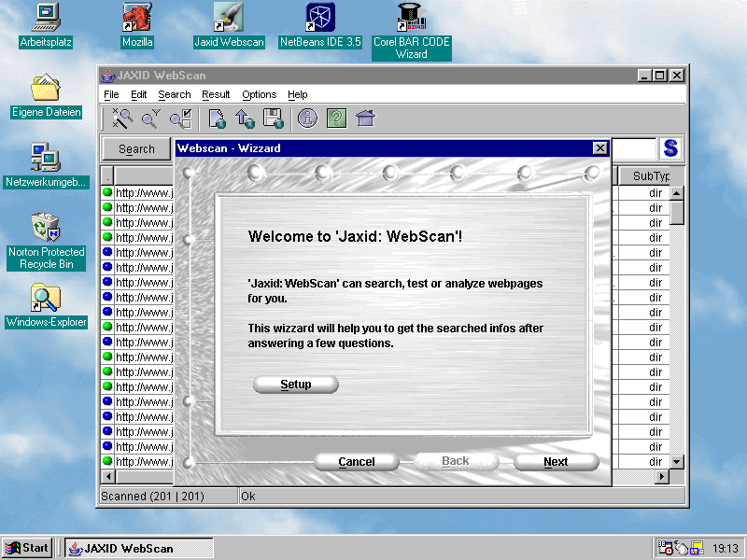Open the Search menu in the menu bar
Screen dimensions: 747x560
pos(175,95)
